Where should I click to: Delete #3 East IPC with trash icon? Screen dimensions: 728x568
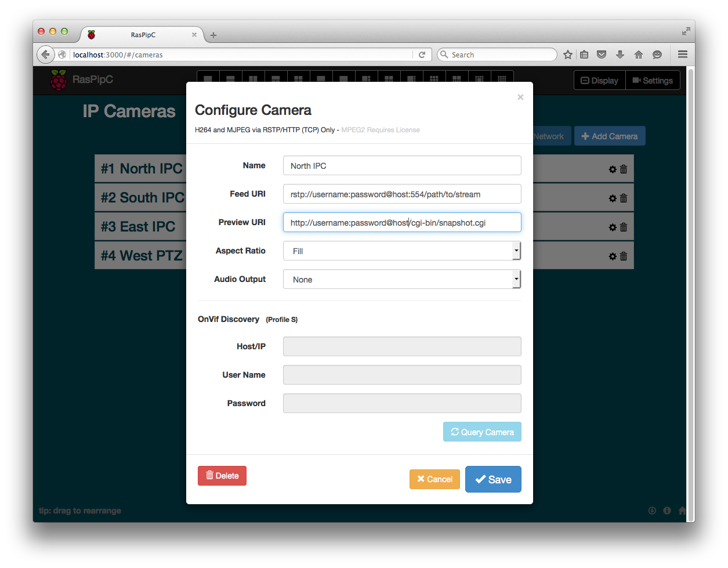point(624,227)
